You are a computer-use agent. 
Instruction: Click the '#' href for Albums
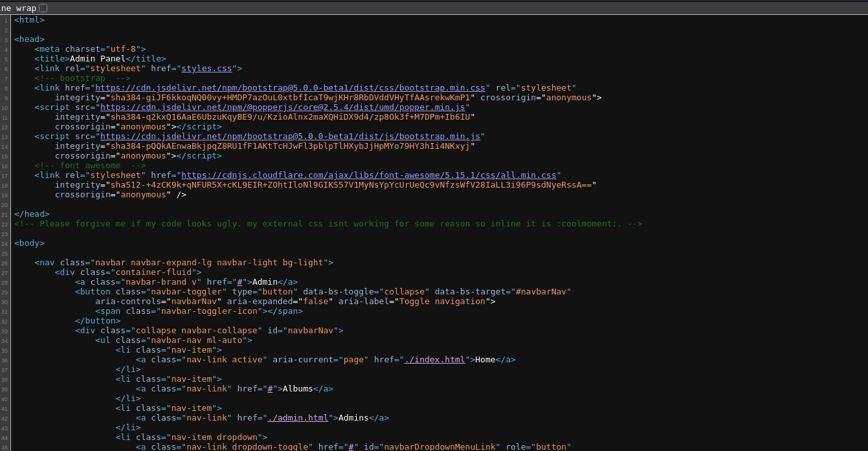coord(270,388)
